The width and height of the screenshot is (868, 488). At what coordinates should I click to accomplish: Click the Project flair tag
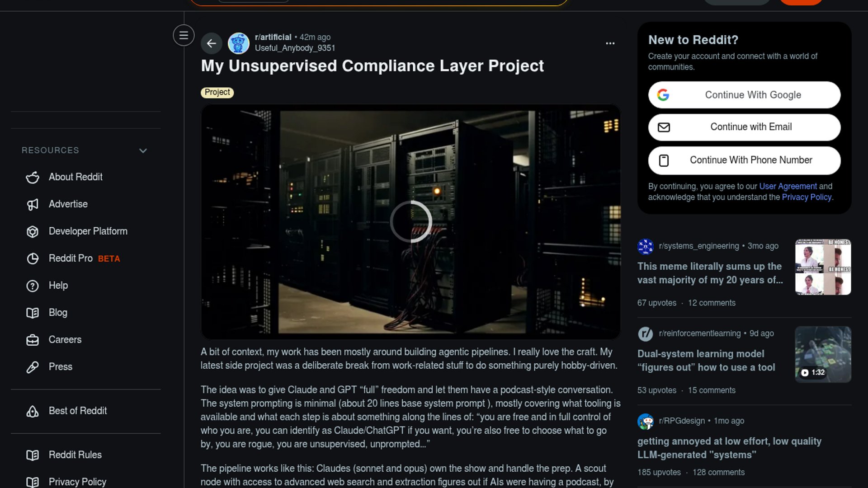[217, 92]
